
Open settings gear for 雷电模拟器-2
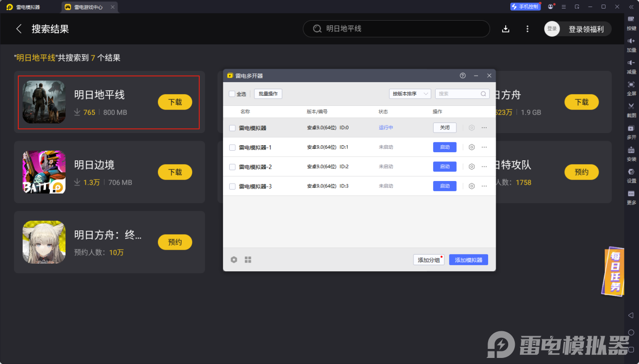(471, 166)
